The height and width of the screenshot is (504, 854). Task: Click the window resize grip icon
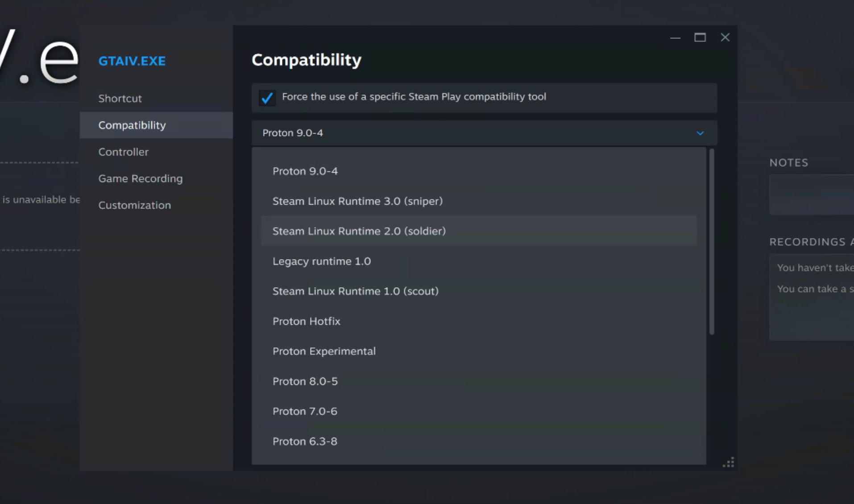click(x=728, y=463)
